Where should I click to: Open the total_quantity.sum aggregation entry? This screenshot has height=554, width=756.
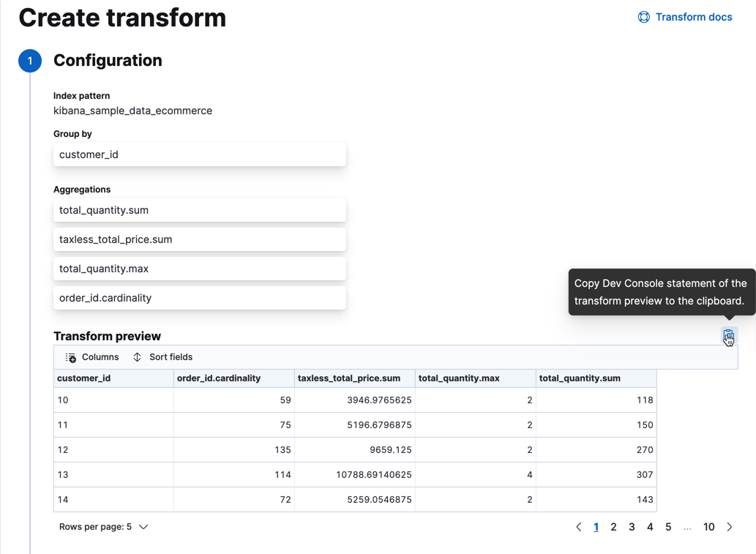click(199, 210)
